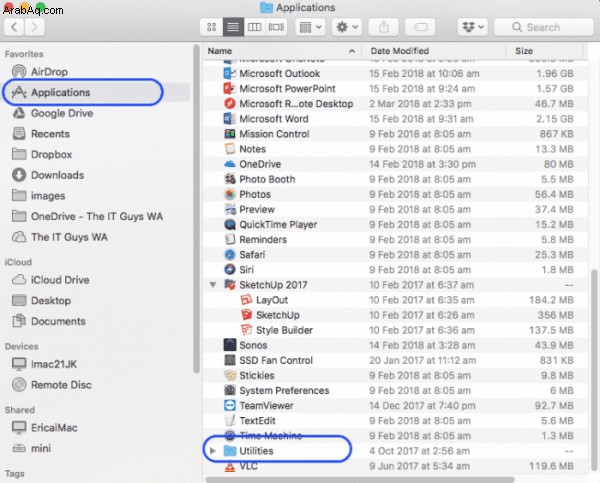Viewport: 600px width, 483px height.
Task: Select the Microsoft Word app icon
Action: pyautogui.click(x=230, y=119)
